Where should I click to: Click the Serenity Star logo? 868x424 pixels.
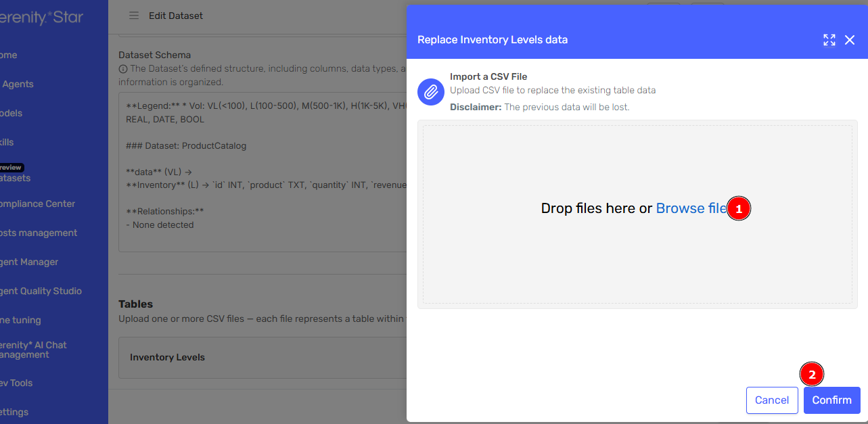41,18
